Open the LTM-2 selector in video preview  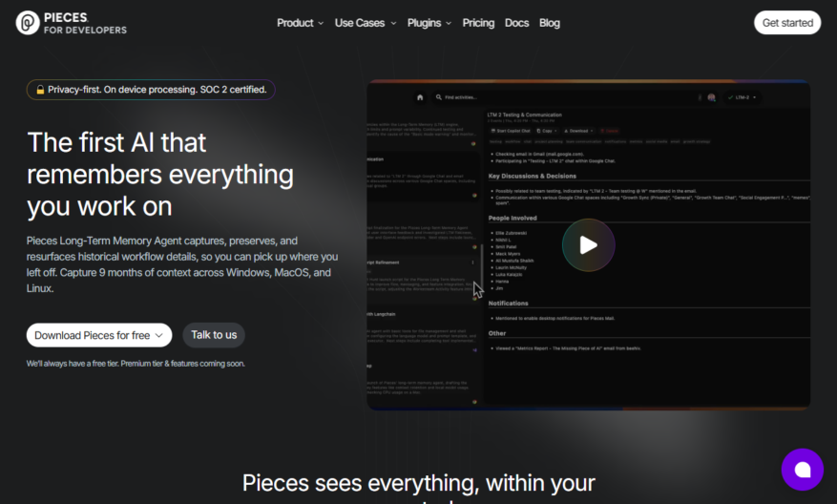pyautogui.click(x=742, y=97)
